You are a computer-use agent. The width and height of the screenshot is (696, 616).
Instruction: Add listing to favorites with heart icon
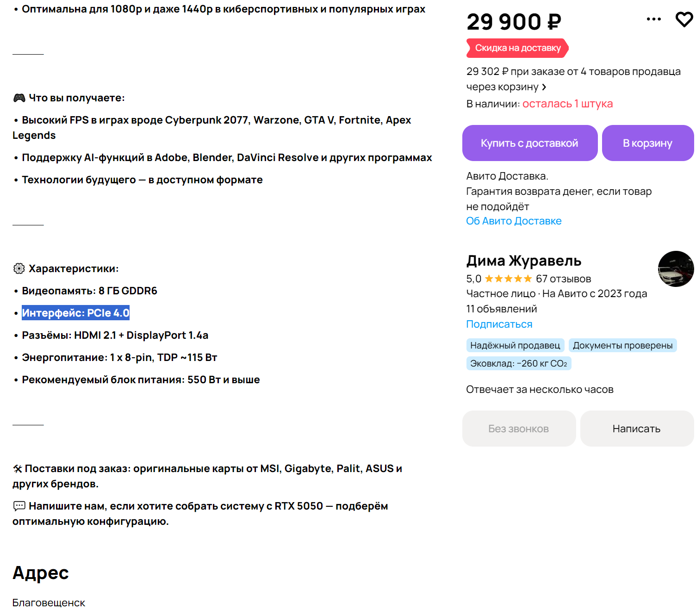coord(684,19)
